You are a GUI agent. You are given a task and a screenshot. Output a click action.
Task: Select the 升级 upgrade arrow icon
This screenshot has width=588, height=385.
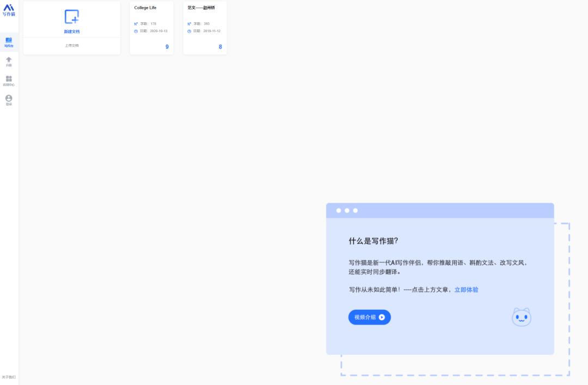coord(9,59)
